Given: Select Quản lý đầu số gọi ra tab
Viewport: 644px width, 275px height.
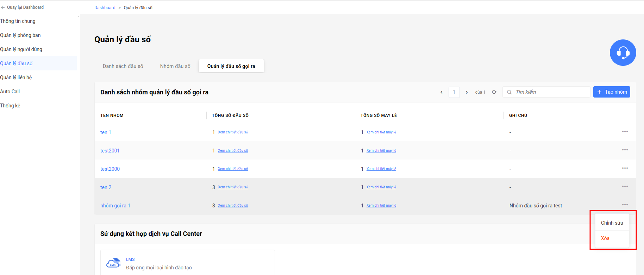Looking at the screenshot, I should pos(231,66).
